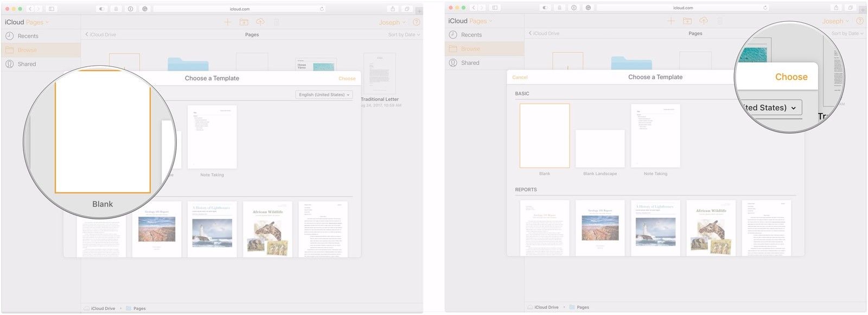Click Cancel in the template chooser
This screenshot has width=868, height=315.
[x=520, y=77]
